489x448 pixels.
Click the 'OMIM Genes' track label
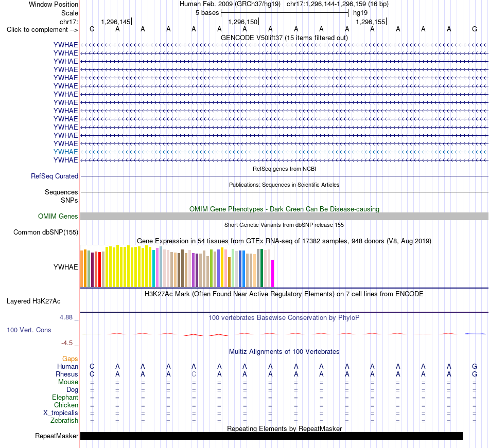coord(58,216)
